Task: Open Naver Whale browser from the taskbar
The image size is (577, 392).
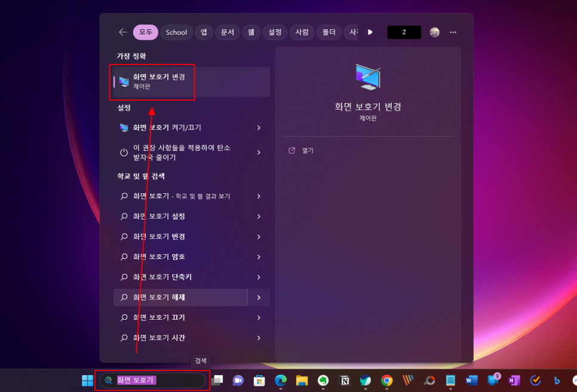Action: [x=366, y=381]
